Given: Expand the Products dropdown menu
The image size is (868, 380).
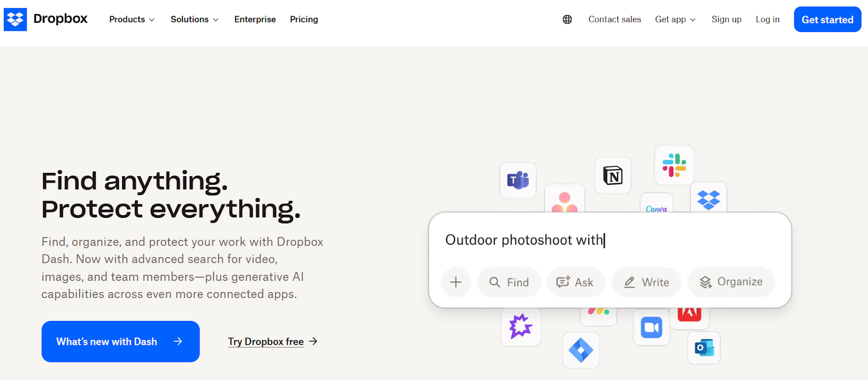Looking at the screenshot, I should pos(132,20).
